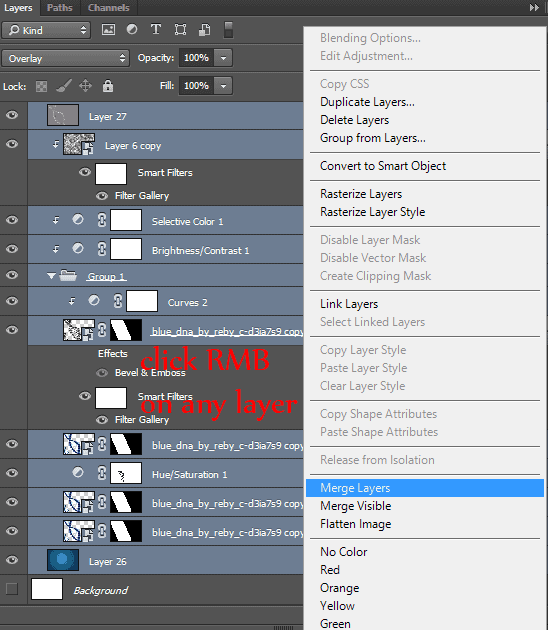
Task: Filter layers by type layer icon
Action: tap(156, 29)
